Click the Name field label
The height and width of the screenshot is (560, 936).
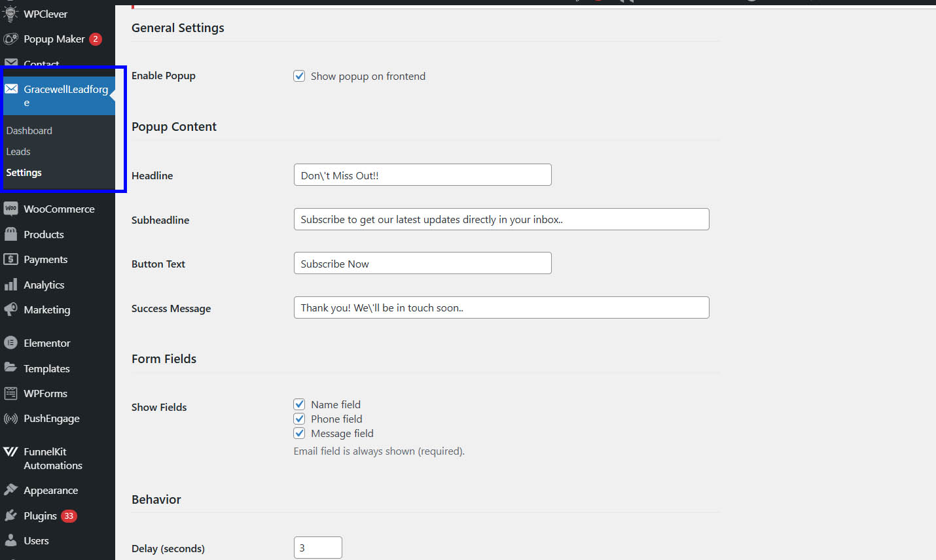pos(336,404)
